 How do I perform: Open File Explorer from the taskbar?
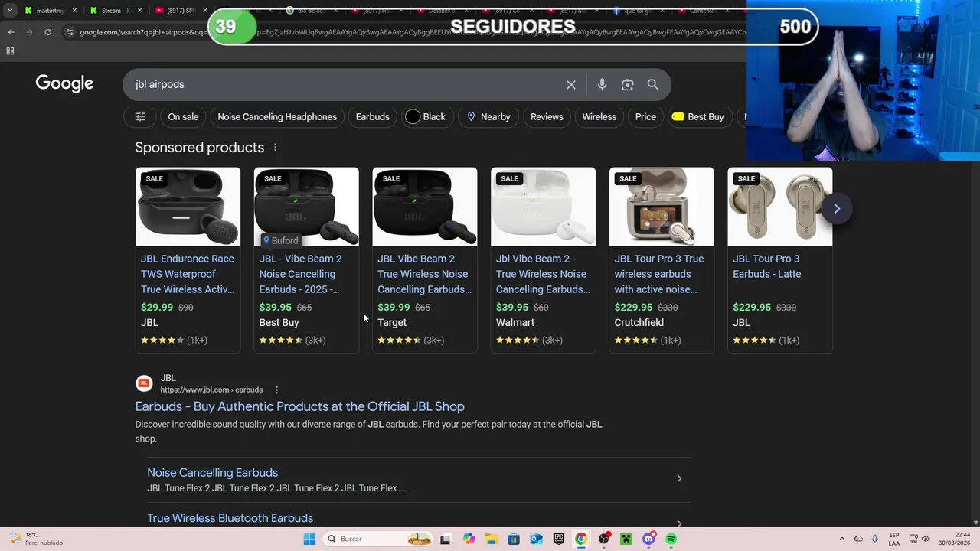click(491, 539)
